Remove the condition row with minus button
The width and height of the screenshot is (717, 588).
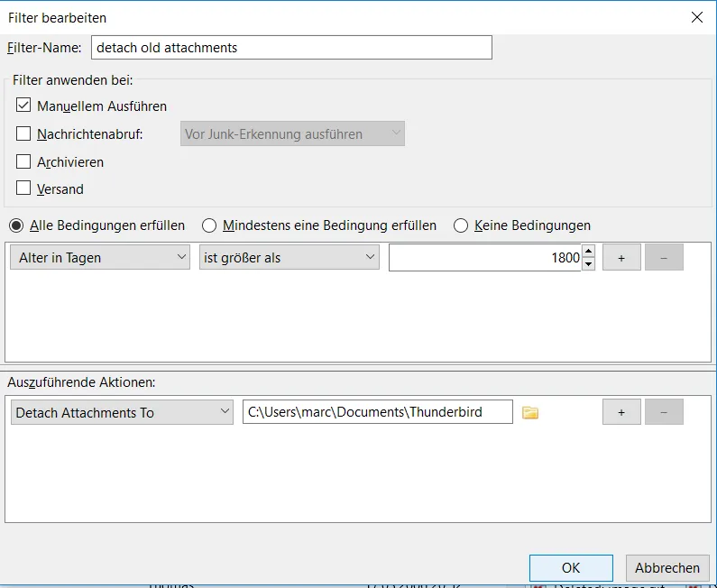coord(664,257)
